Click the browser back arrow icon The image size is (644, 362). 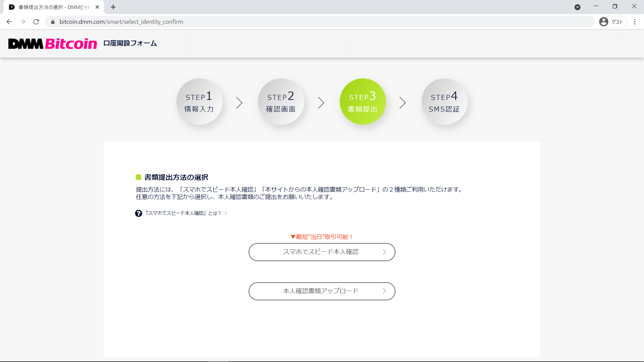tap(9, 22)
